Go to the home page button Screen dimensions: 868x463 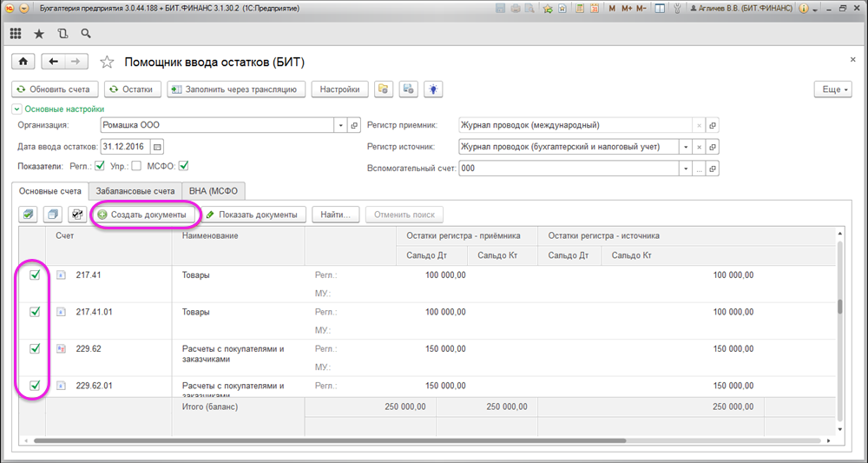coord(23,62)
